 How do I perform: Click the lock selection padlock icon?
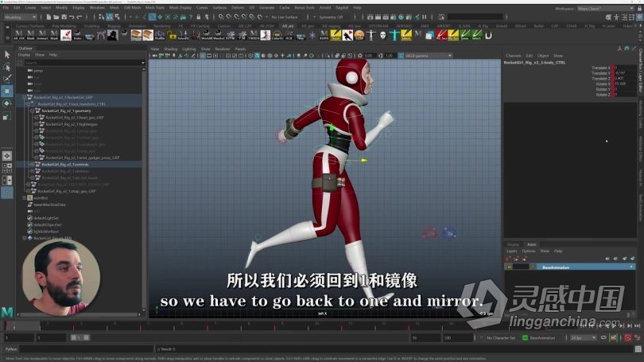(199, 17)
